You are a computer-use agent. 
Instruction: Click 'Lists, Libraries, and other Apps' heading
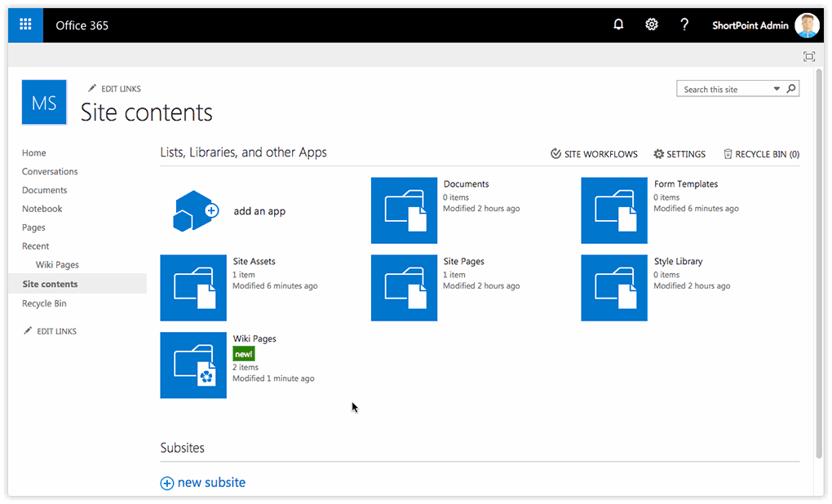click(x=244, y=153)
